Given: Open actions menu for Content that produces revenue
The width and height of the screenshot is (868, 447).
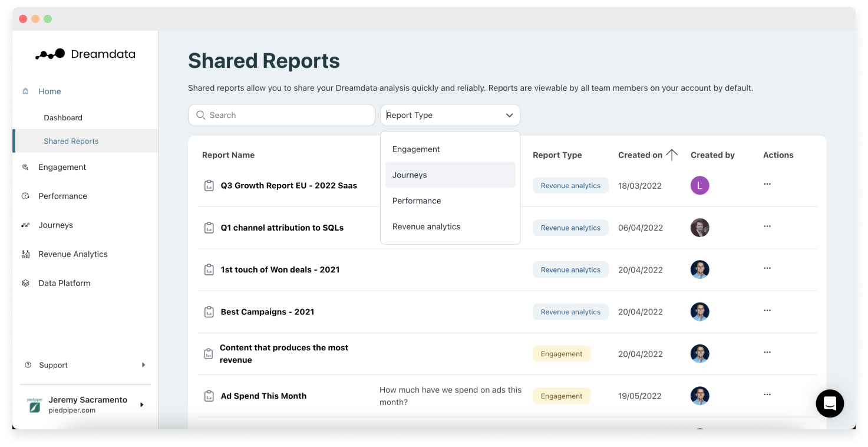Looking at the screenshot, I should pyautogui.click(x=767, y=352).
